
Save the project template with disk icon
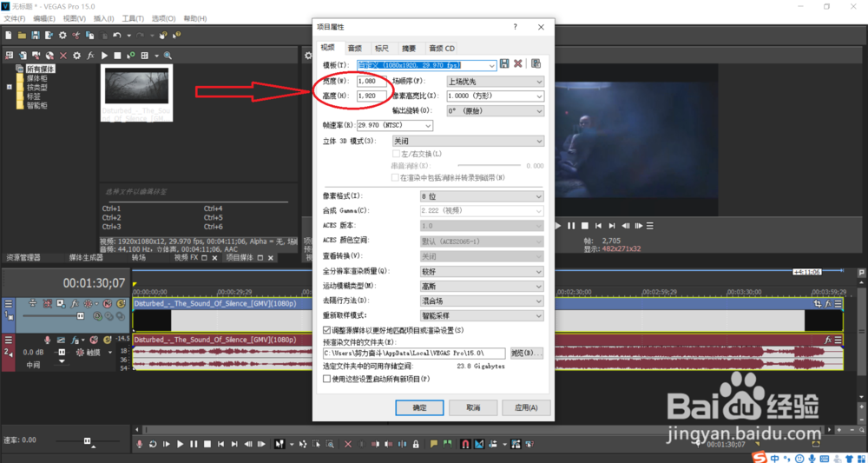coord(504,63)
